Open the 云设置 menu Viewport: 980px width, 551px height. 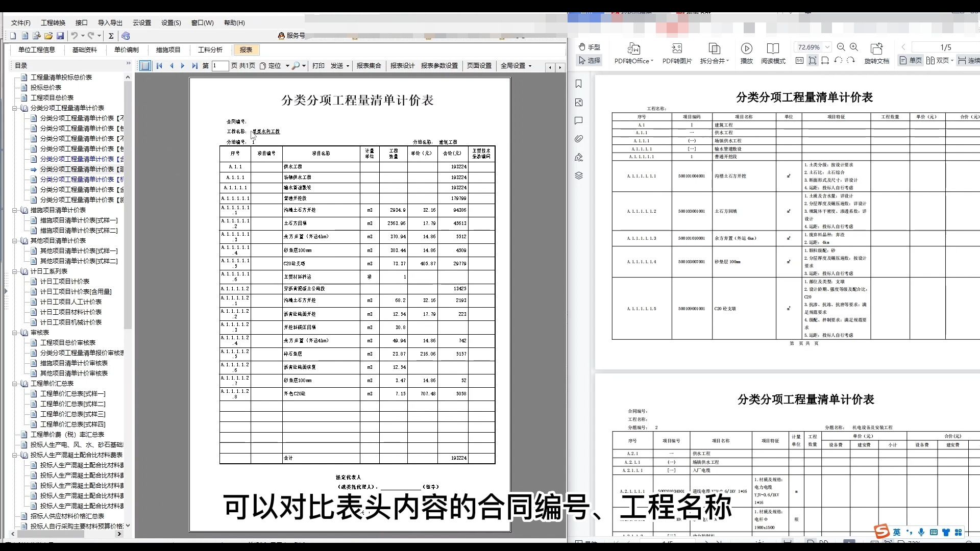(x=142, y=23)
